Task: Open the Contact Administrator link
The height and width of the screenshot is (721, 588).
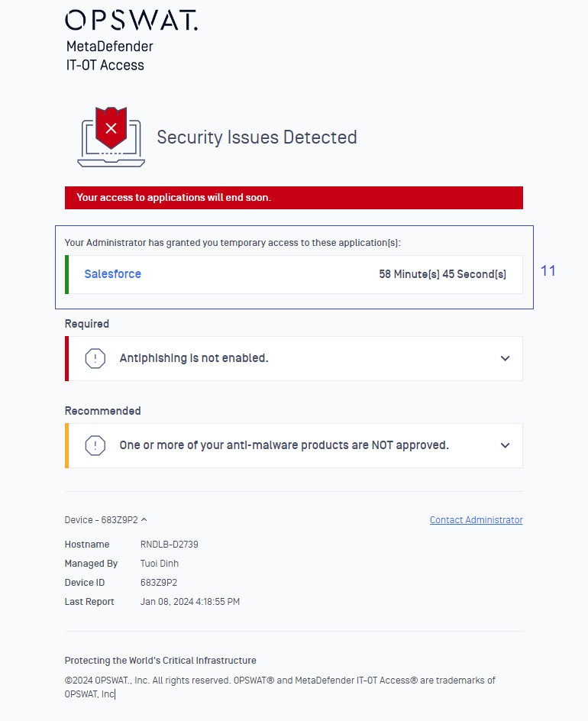Action: (x=477, y=519)
